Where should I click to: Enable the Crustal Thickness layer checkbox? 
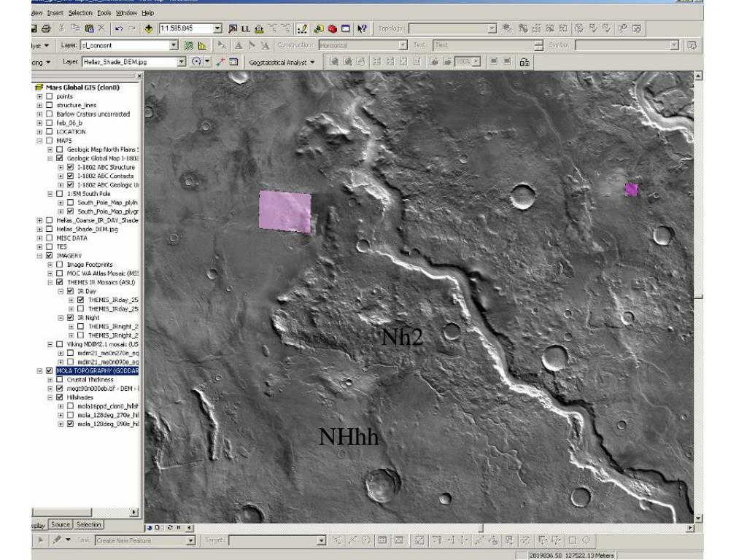tap(60, 379)
